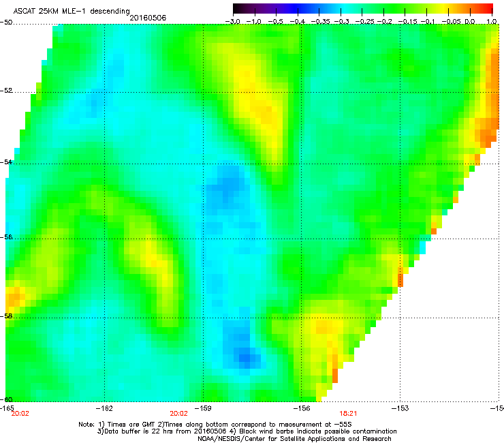Screen dimensions: 504x443
Task: Click the latitude label "-60"
Action: tap(6, 399)
